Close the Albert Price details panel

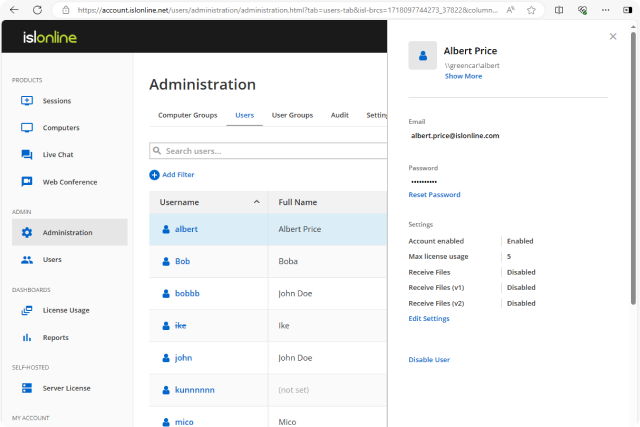[613, 36]
